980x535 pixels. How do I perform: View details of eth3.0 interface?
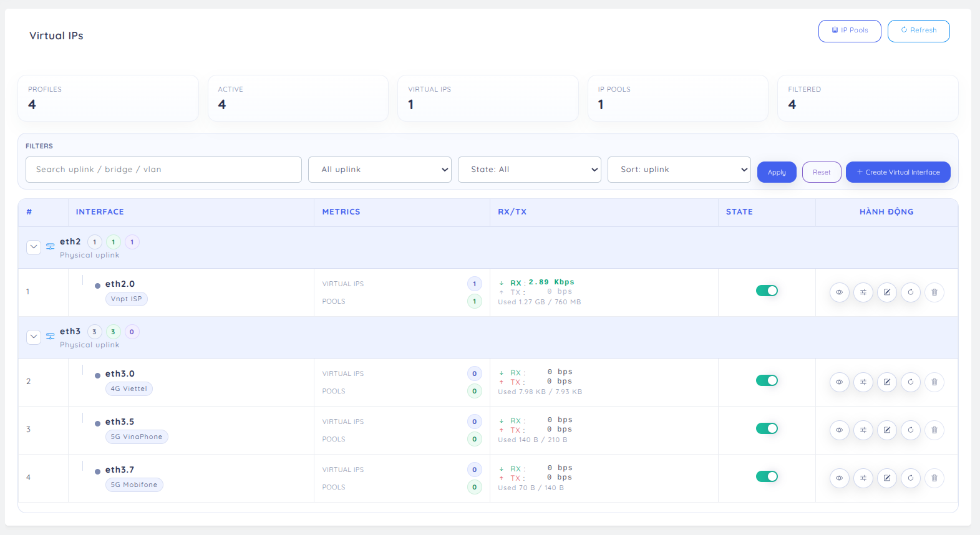(839, 382)
